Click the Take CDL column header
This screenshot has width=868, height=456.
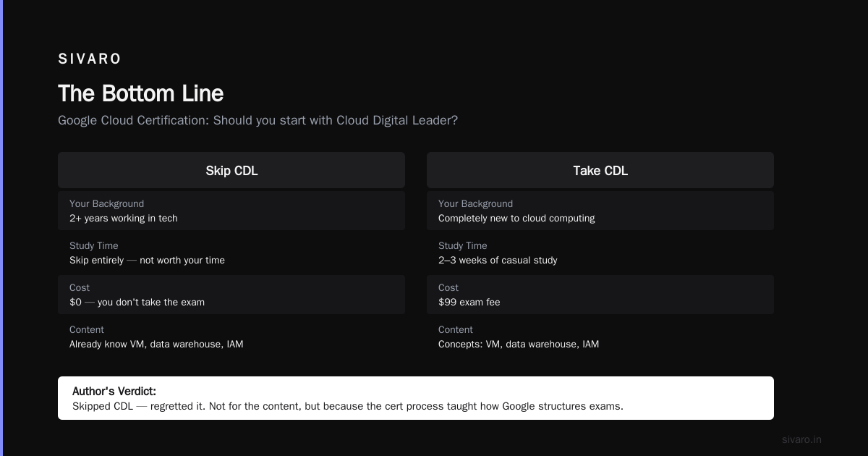click(x=600, y=170)
